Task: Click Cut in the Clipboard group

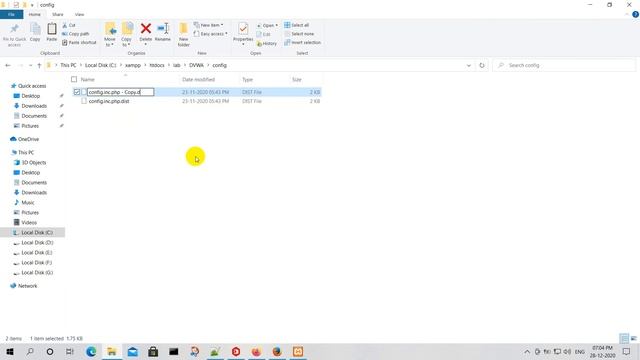Action: [69, 25]
